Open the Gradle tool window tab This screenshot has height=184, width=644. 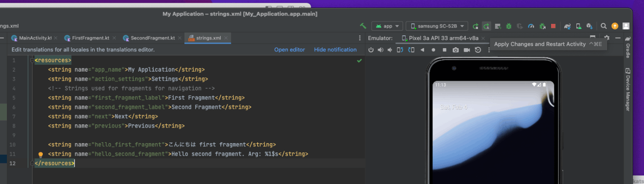[x=628, y=47]
